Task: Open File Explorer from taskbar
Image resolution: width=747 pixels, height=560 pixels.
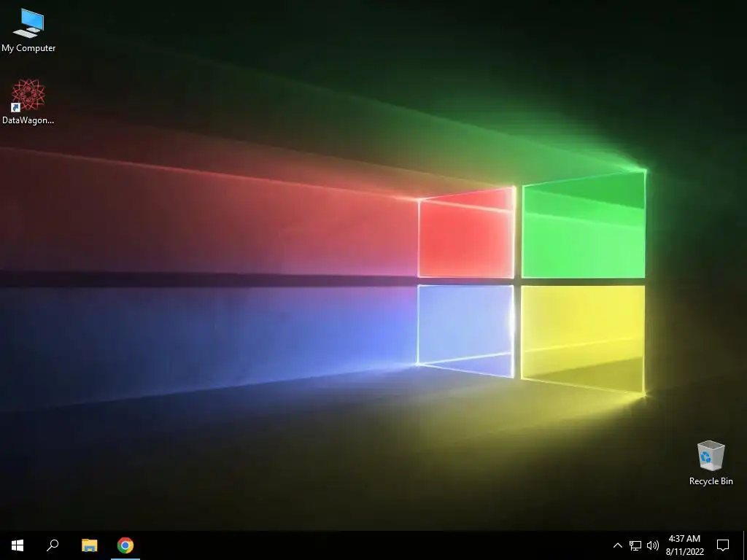Action: click(89, 545)
